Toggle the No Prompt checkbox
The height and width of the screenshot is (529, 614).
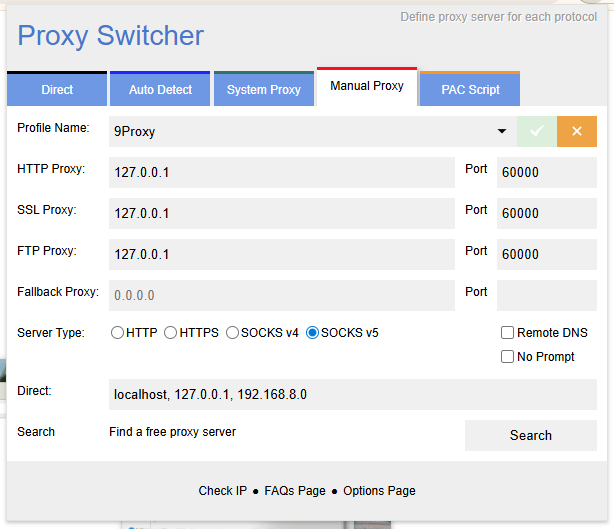[x=508, y=357]
